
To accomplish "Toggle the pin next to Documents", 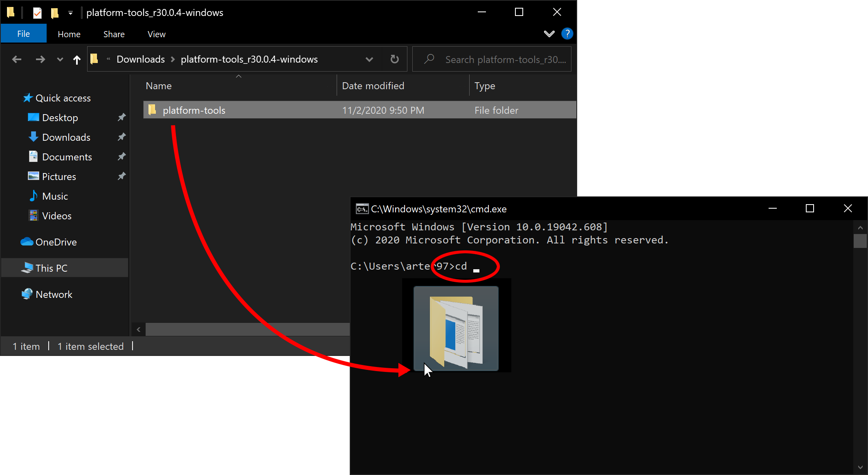I will point(121,157).
